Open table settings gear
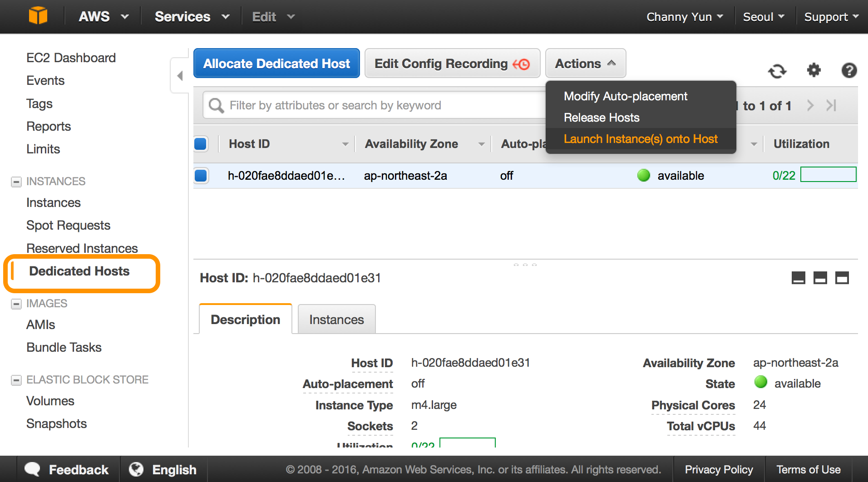Screen dimensions: 868x482 814,70
